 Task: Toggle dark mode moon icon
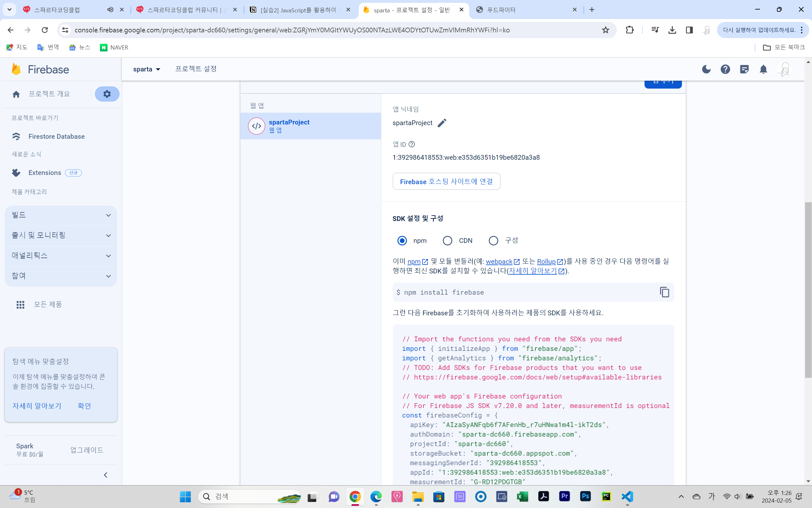click(706, 69)
